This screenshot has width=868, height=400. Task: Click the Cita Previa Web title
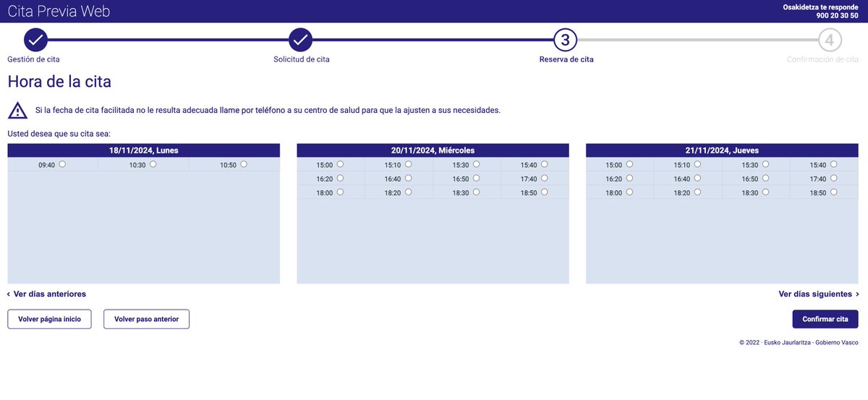59,12
